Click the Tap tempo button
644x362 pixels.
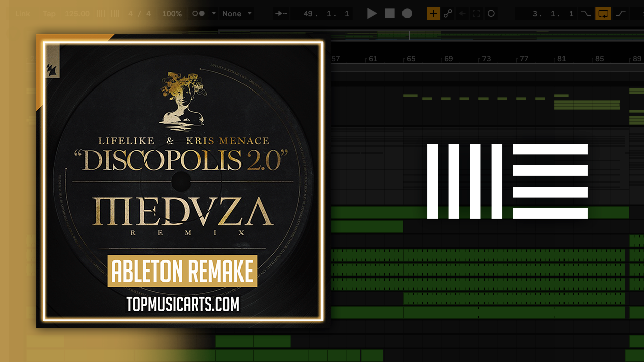pyautogui.click(x=49, y=14)
